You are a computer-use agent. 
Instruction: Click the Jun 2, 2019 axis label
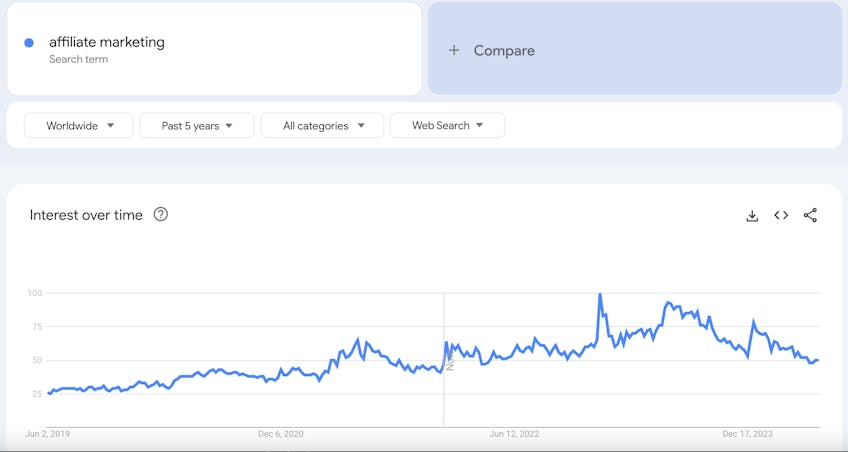(x=48, y=434)
